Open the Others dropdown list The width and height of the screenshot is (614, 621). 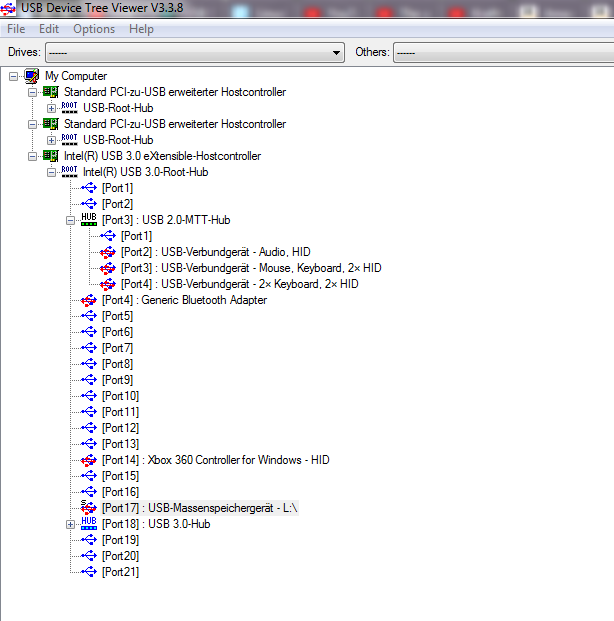click(503, 52)
